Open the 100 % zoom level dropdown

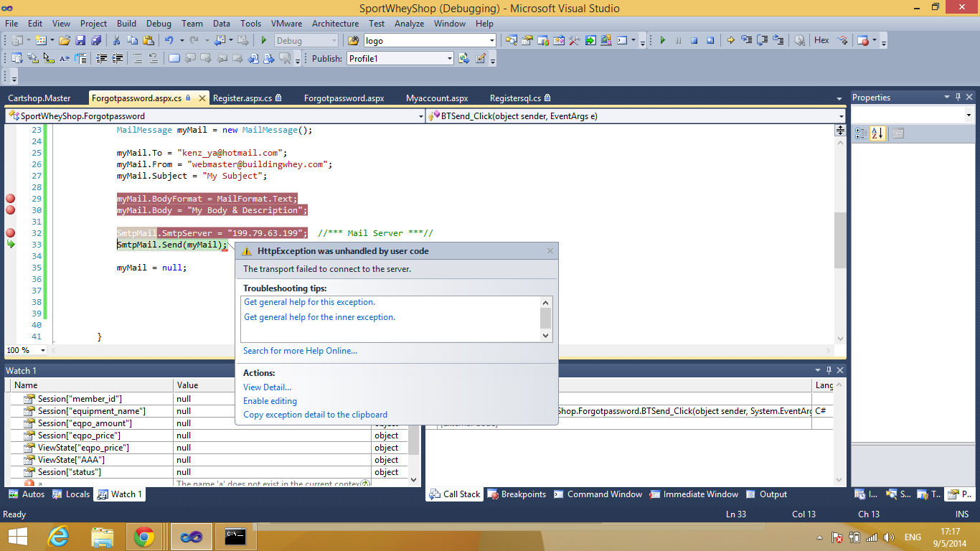[x=43, y=350]
